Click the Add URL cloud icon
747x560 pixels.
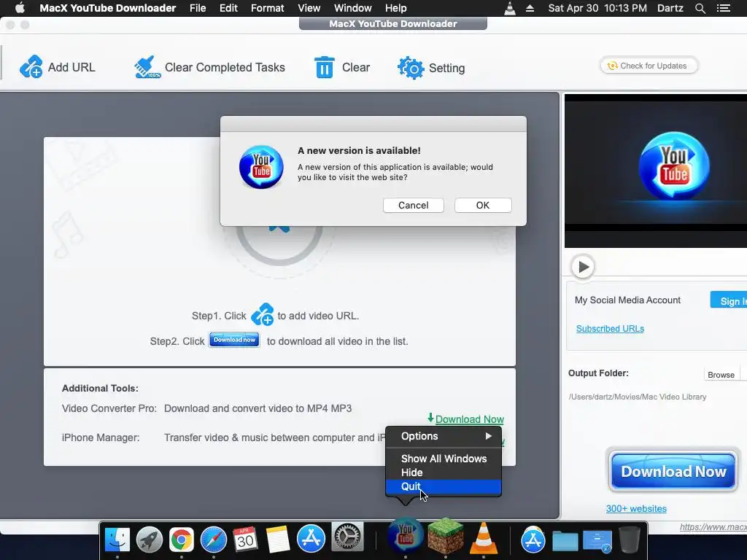tap(31, 66)
